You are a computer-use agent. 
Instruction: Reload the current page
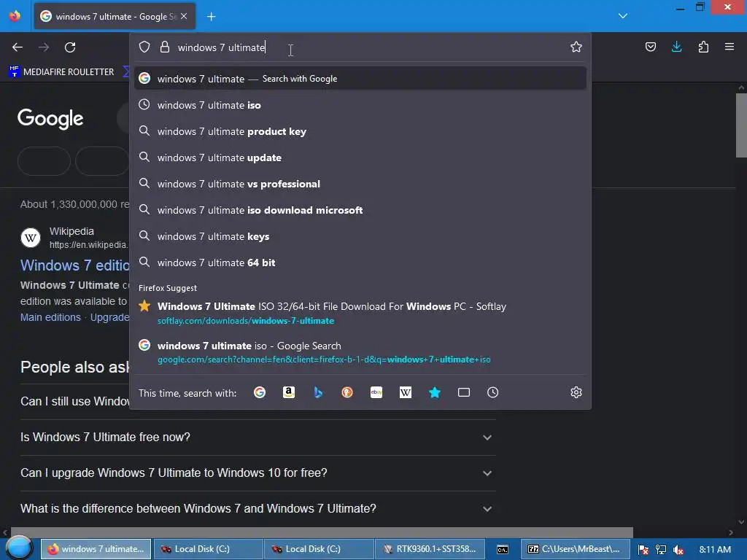70,47
